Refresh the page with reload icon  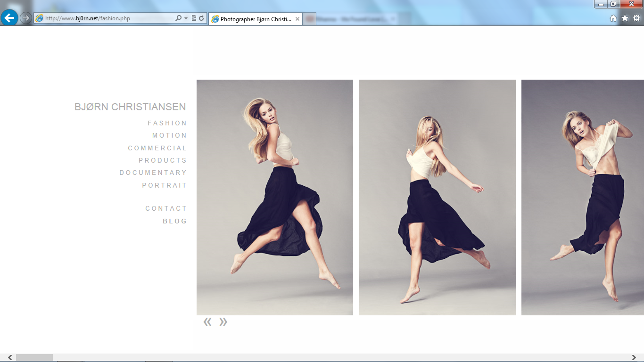tap(201, 18)
